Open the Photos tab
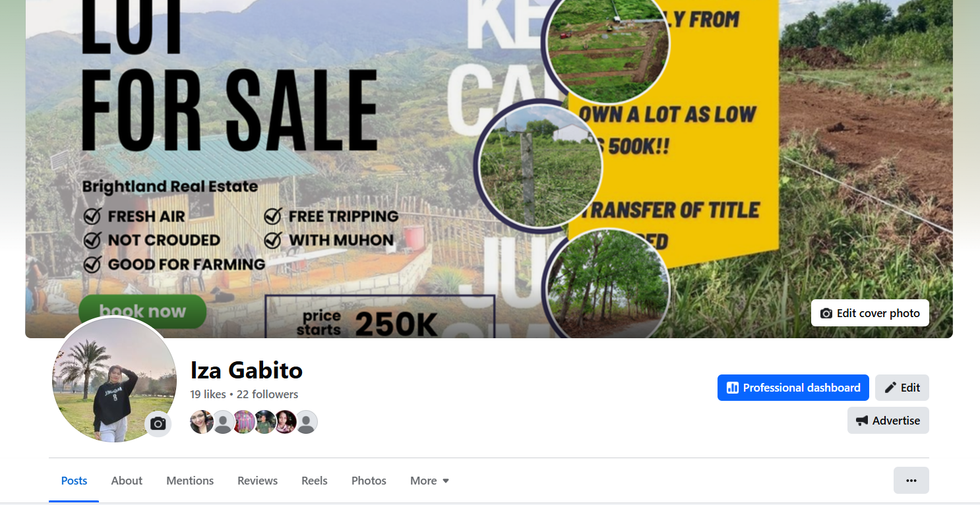980x505 pixels. 369,481
